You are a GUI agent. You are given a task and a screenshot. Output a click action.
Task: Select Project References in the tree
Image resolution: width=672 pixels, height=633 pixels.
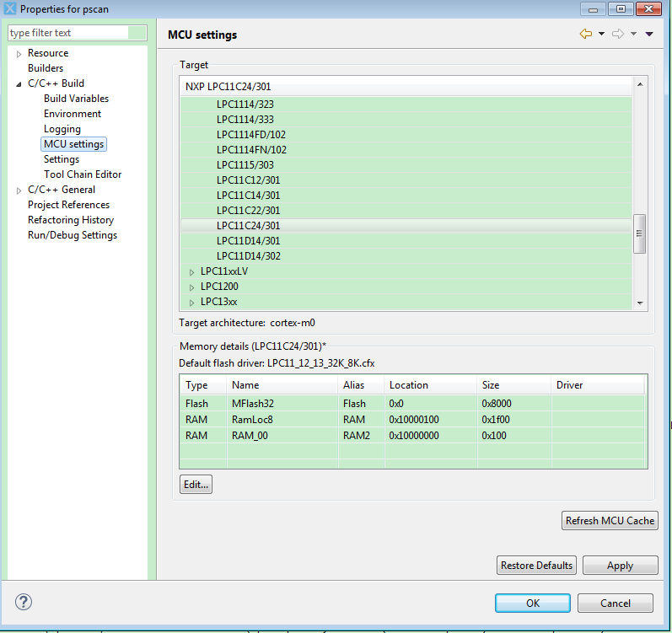click(68, 205)
